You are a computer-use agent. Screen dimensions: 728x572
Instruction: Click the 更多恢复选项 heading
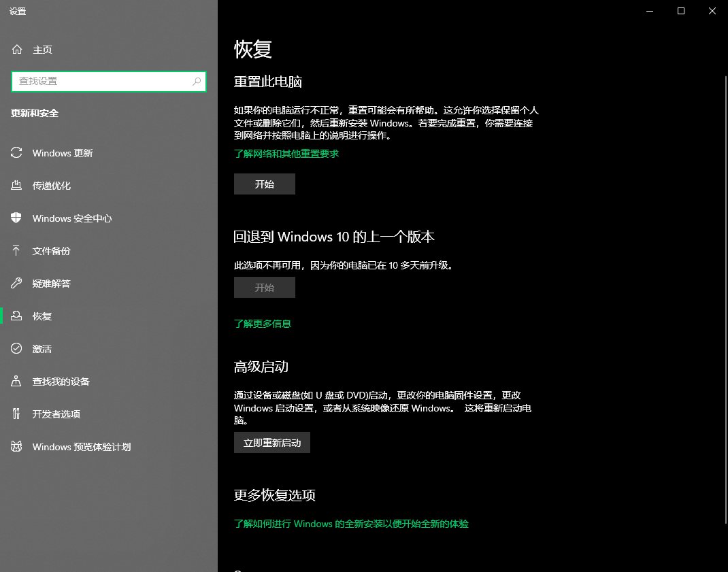pos(274,495)
